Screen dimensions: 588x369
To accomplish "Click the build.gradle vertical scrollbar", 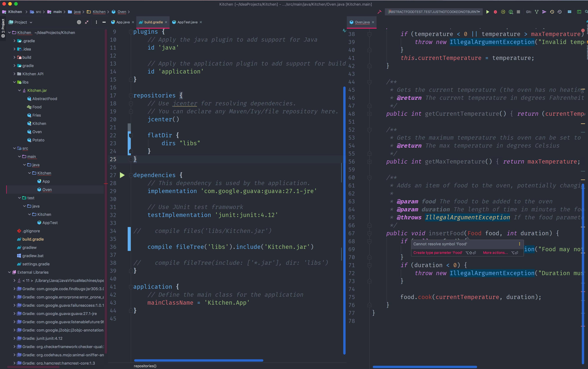I will [x=344, y=220].
